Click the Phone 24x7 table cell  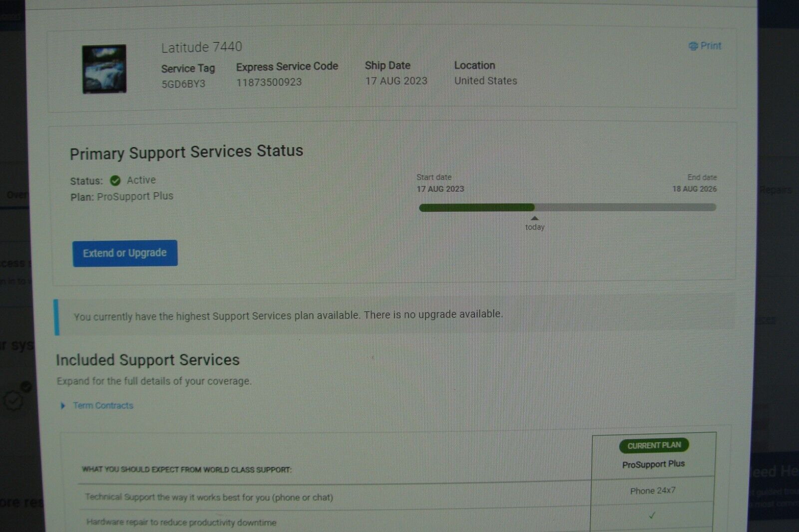[653, 491]
